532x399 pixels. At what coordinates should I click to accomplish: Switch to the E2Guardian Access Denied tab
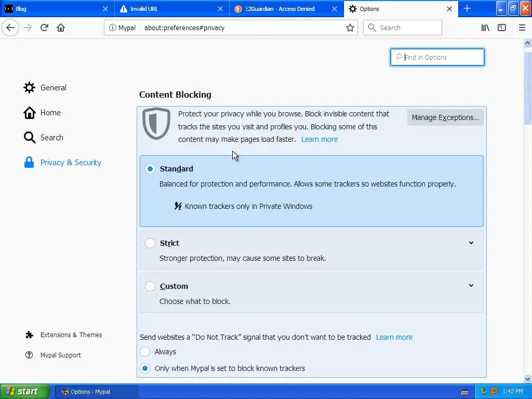[287, 8]
